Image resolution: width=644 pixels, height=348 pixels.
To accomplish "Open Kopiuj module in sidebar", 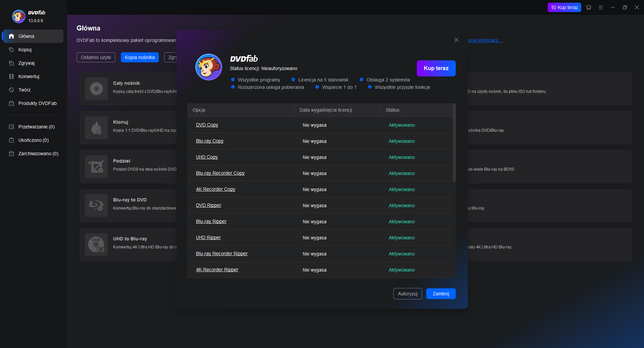I will pyautogui.click(x=33, y=50).
